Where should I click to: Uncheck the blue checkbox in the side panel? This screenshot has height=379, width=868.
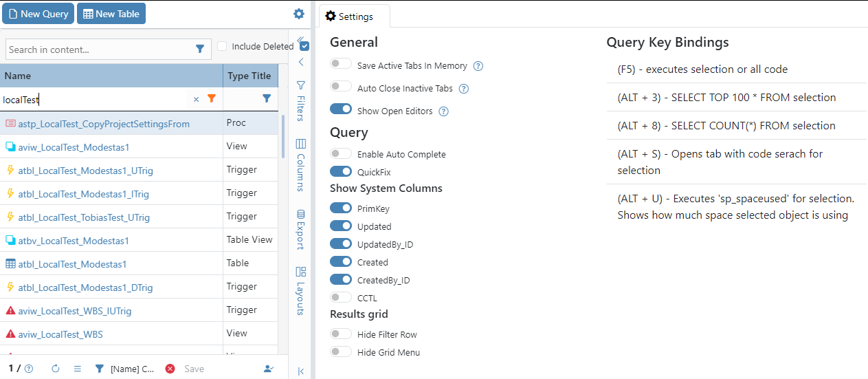point(304,46)
